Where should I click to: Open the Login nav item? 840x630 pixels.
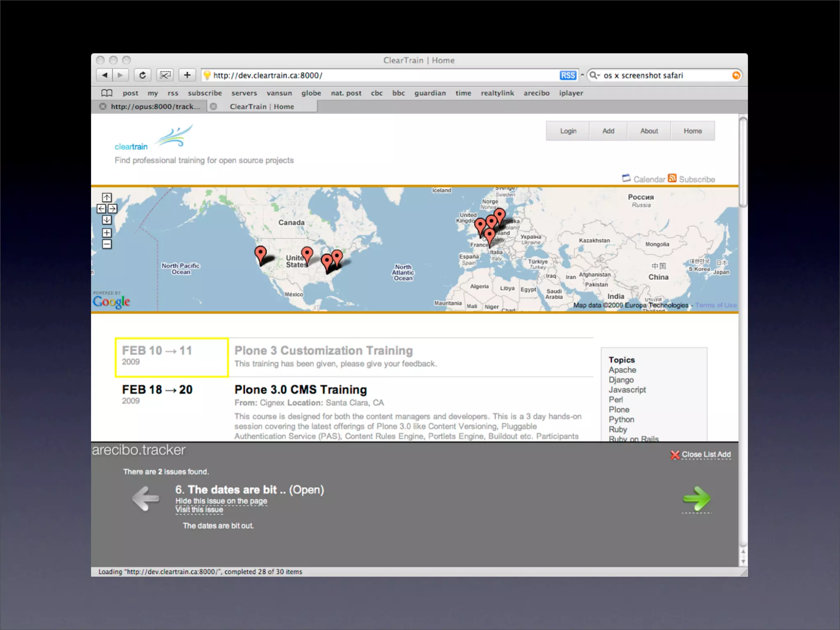point(568,131)
